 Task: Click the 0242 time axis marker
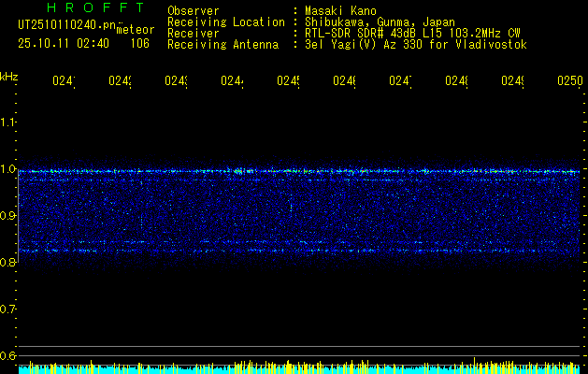[120, 81]
